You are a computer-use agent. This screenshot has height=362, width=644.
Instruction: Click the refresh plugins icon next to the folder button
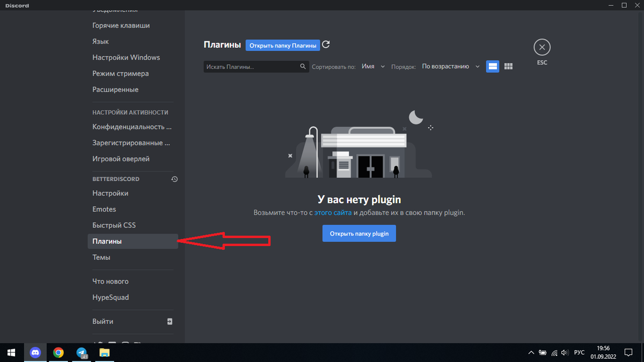(326, 45)
